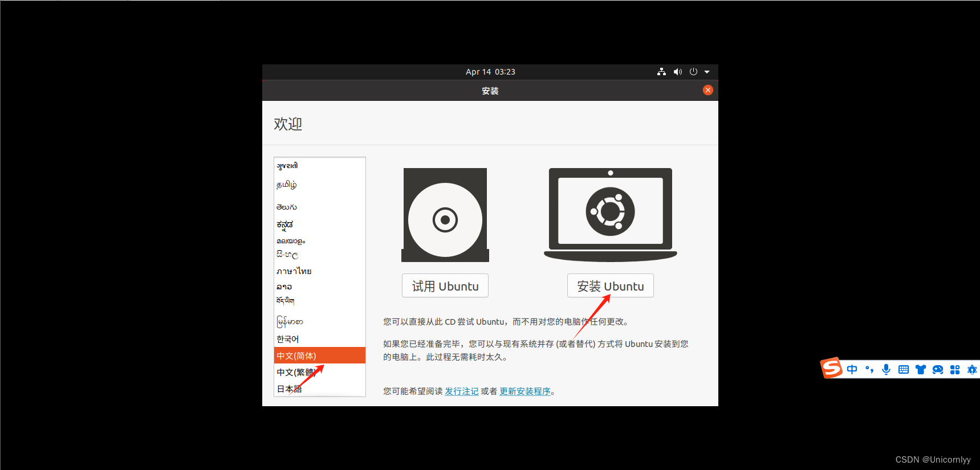Click the 试用 Ubuntu button
The image size is (980, 470).
445,286
